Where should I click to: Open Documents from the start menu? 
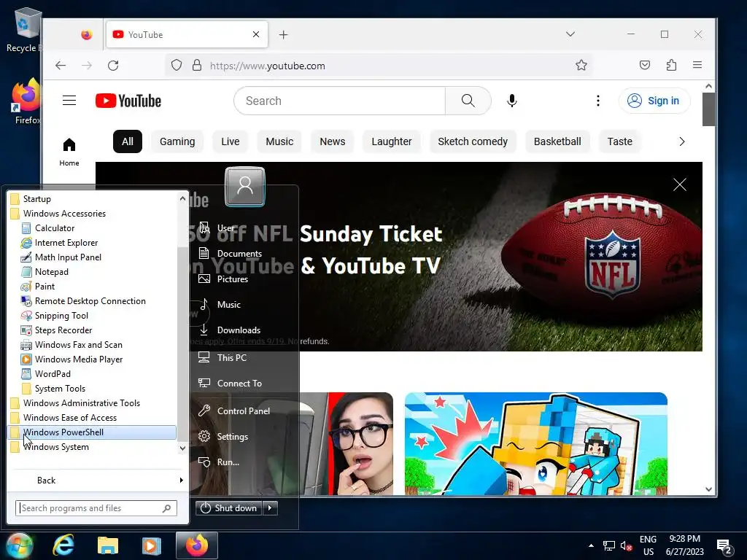tap(231, 253)
